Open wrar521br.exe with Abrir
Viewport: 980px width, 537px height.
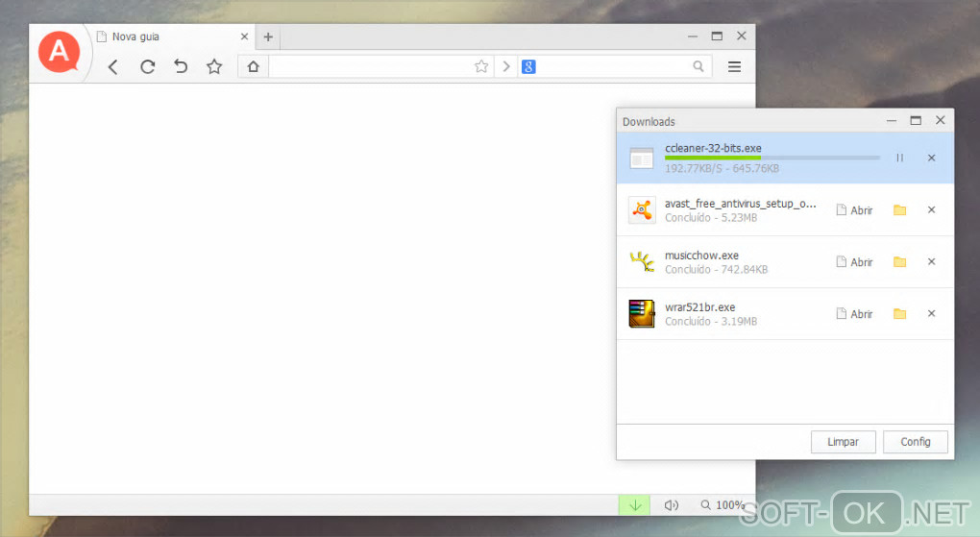tap(854, 314)
